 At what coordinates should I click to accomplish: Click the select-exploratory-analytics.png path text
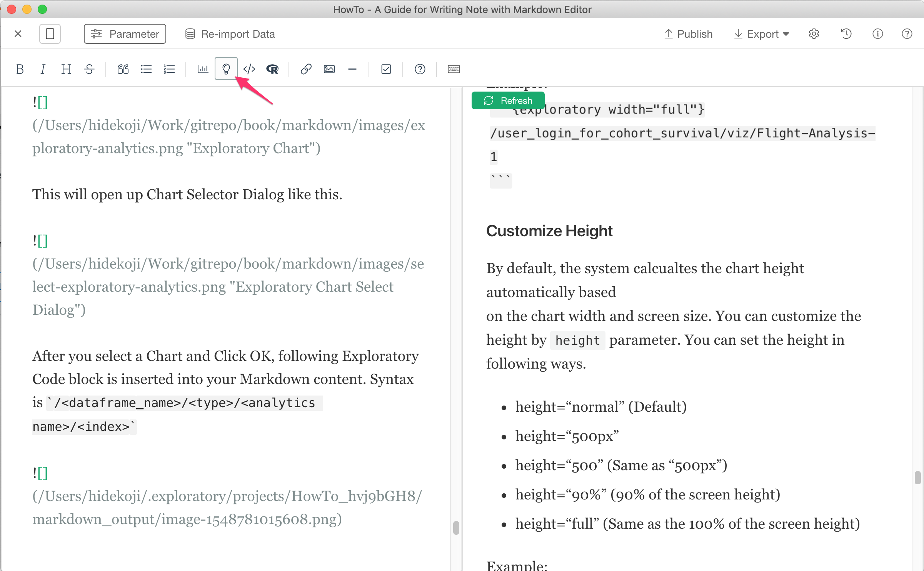(x=228, y=287)
